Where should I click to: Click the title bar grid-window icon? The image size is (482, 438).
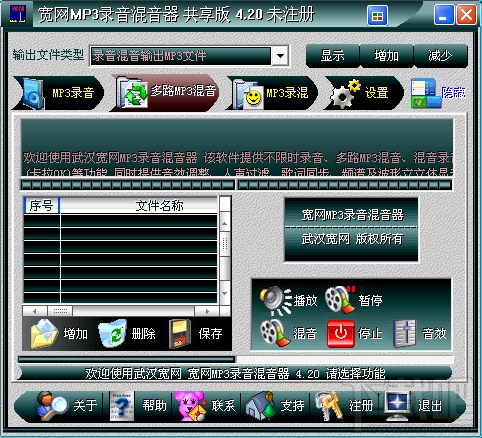click(377, 15)
